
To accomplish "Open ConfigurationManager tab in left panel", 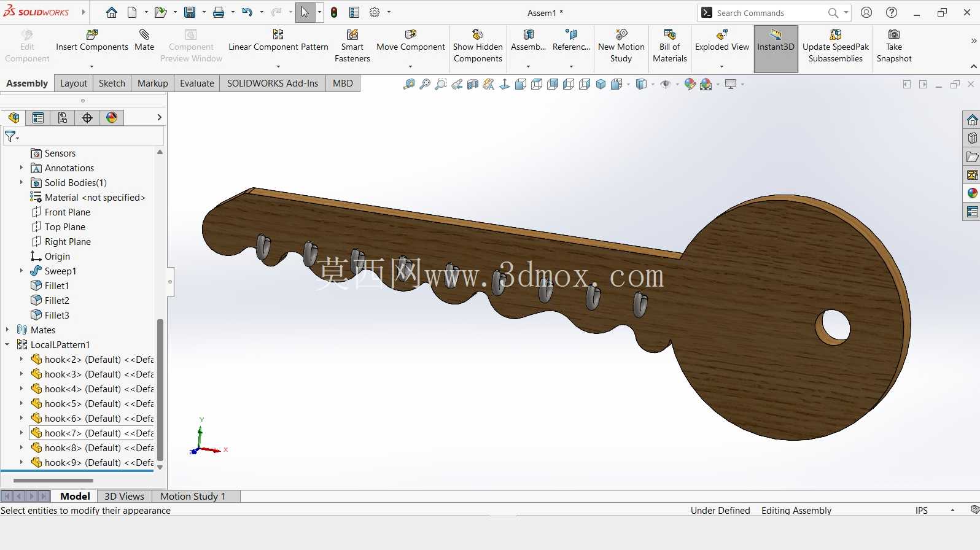I will [63, 118].
